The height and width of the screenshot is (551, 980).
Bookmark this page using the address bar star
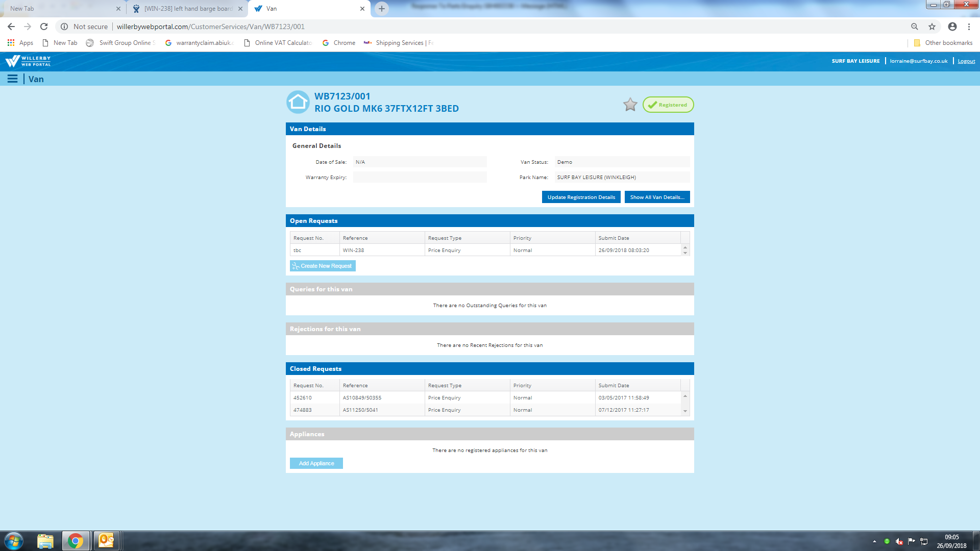932,27
